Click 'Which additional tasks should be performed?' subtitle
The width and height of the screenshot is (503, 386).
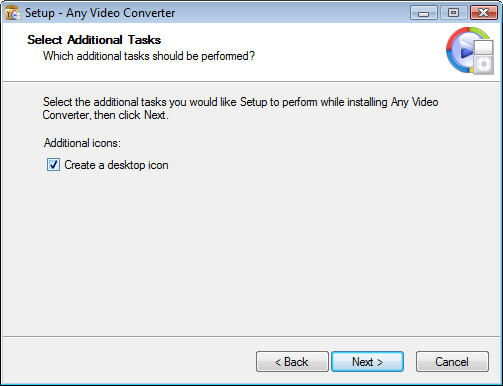click(149, 56)
